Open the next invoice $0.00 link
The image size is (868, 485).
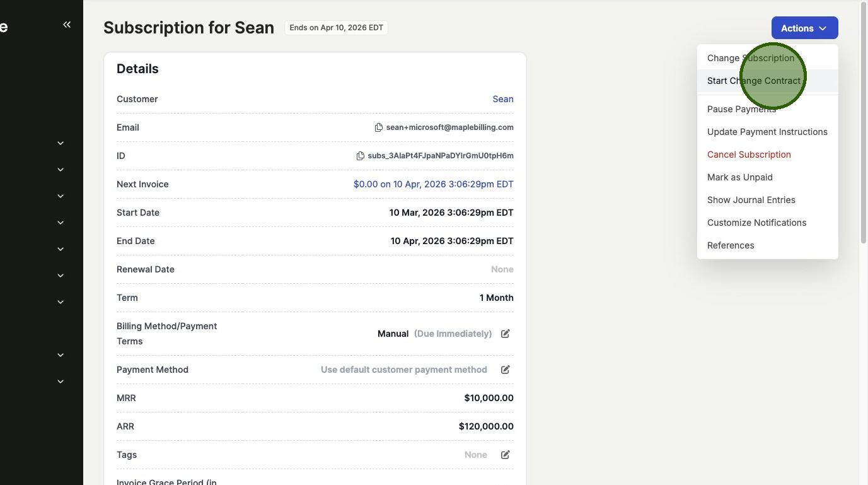433,184
